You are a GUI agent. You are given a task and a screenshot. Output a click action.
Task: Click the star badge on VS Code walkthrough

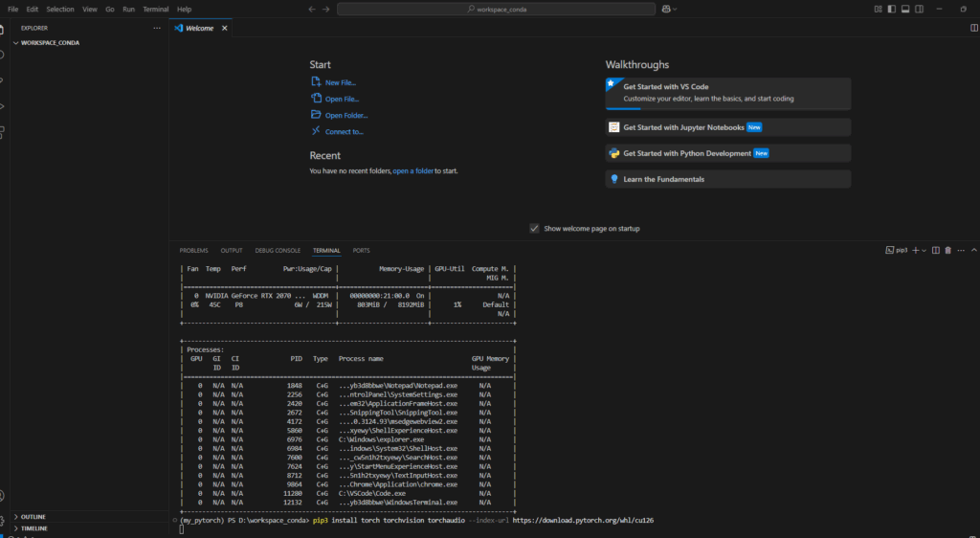click(611, 83)
